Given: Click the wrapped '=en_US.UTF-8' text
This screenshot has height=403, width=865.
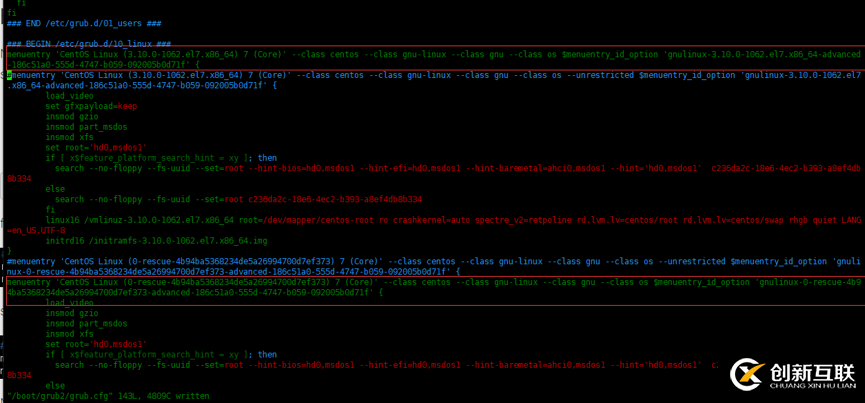Looking at the screenshot, I should click(x=36, y=230).
